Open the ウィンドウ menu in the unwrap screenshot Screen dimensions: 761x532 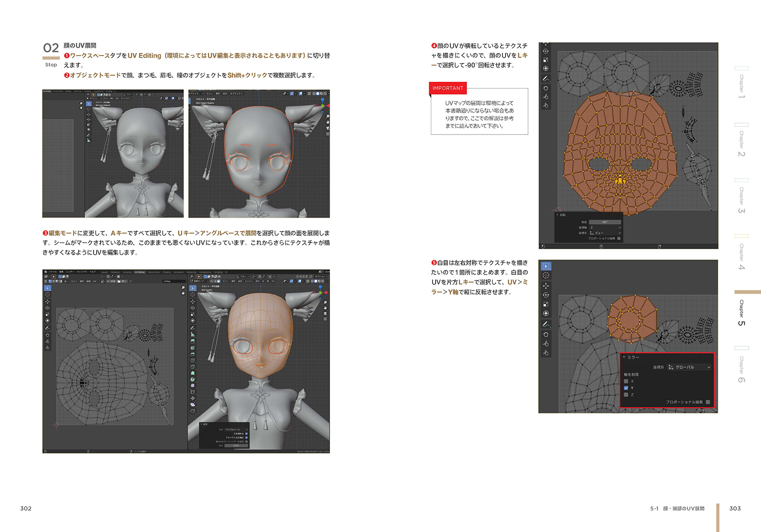pyautogui.click(x=82, y=272)
